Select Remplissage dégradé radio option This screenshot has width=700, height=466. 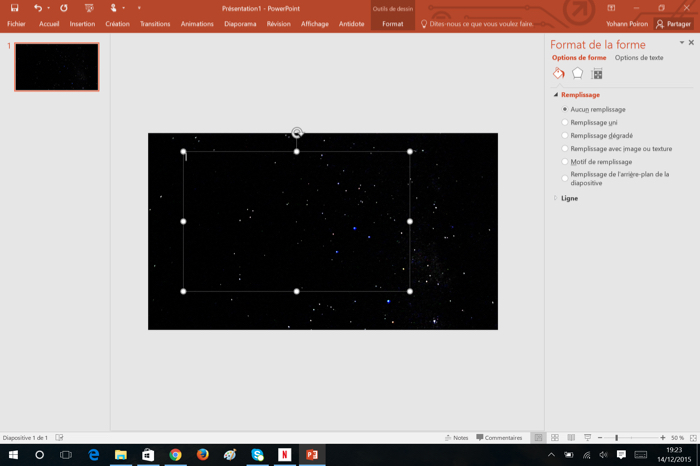[565, 135]
